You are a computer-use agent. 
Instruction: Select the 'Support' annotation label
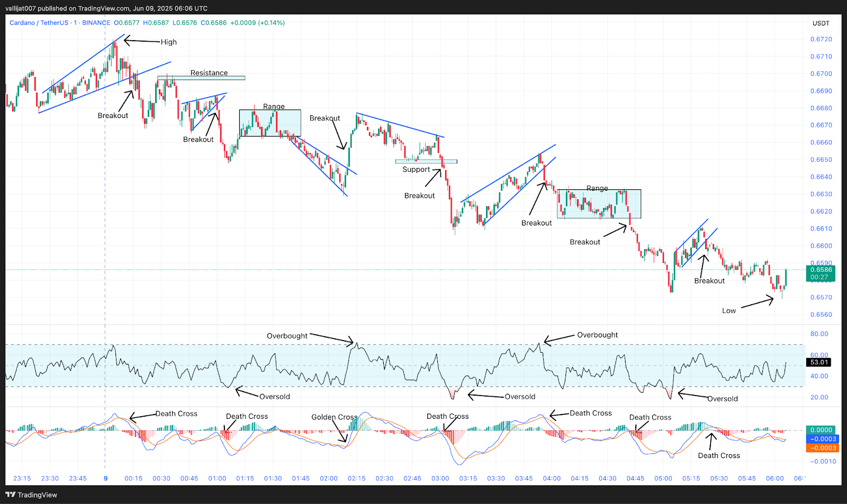[416, 169]
